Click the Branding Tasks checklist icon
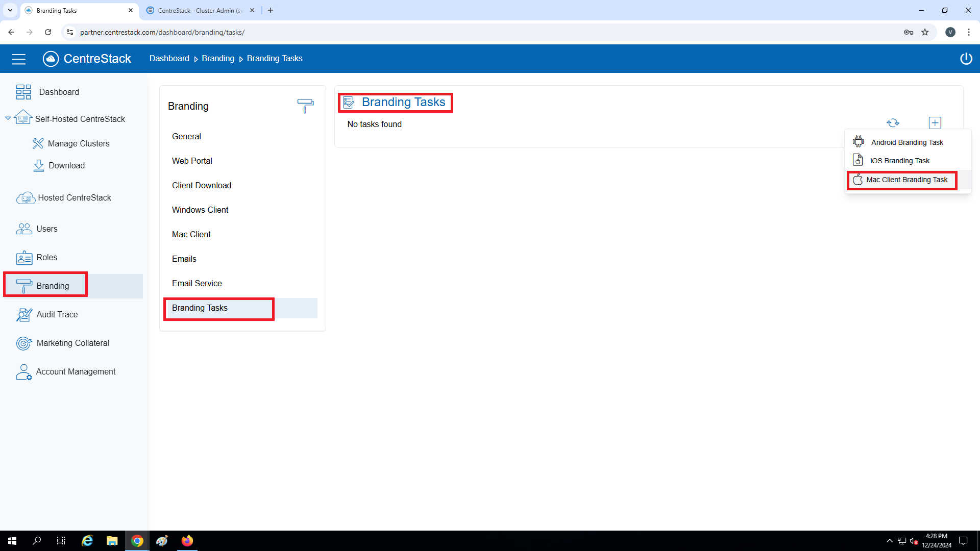This screenshot has height=551, width=980. pos(349,103)
